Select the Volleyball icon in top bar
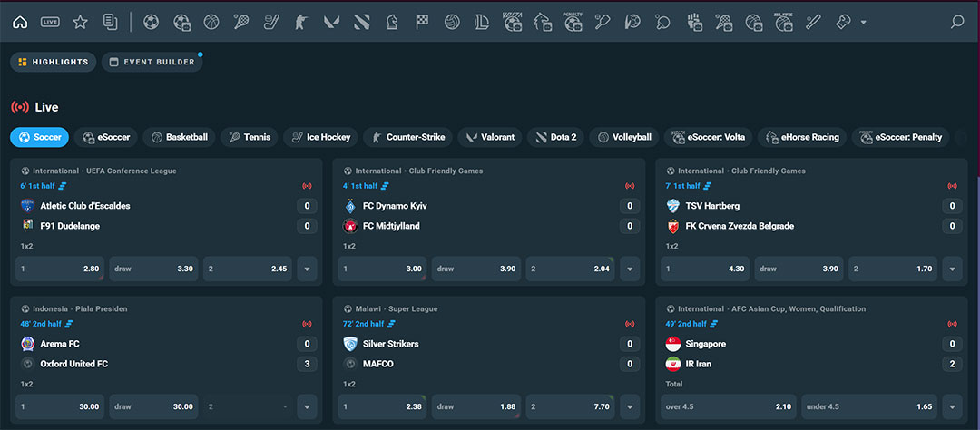The height and width of the screenshot is (430, 980). 452,23
